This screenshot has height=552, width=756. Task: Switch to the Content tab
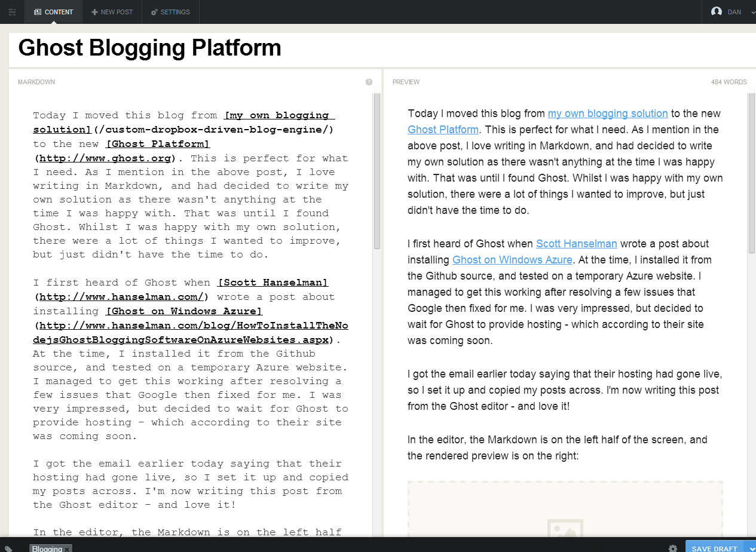coord(54,12)
